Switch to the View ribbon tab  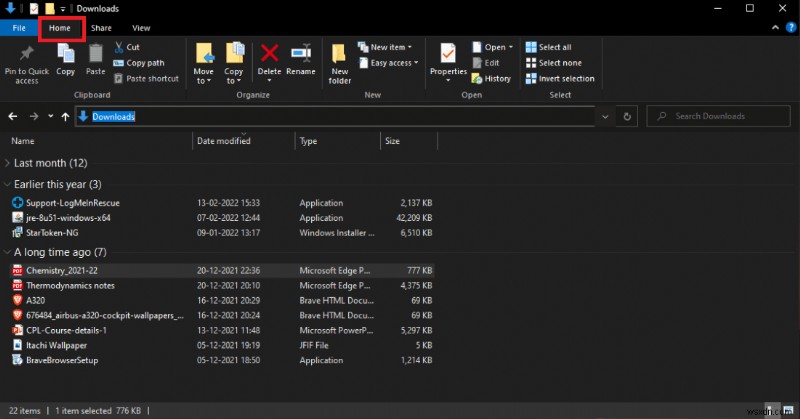pos(141,28)
